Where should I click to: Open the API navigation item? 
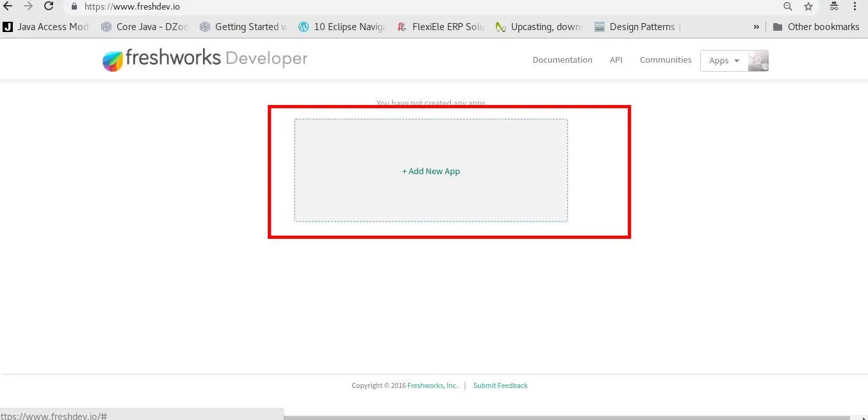(616, 60)
